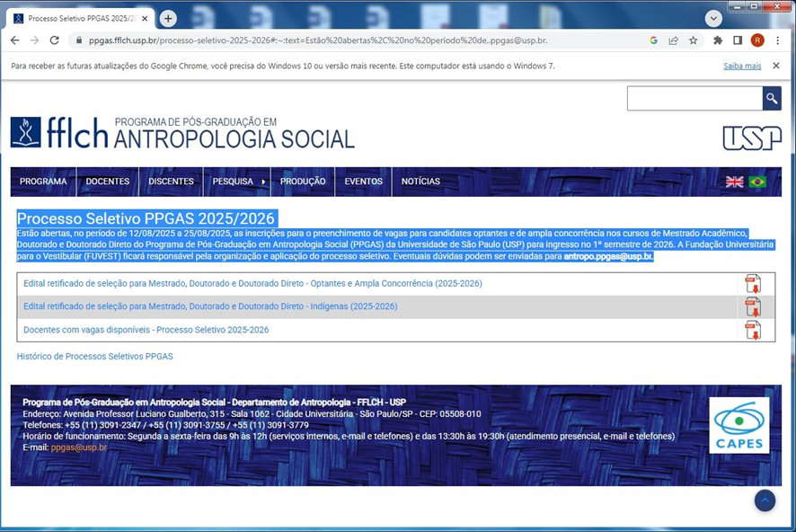796x532 pixels.
Task: Click the USP logo
Action: tap(751, 137)
